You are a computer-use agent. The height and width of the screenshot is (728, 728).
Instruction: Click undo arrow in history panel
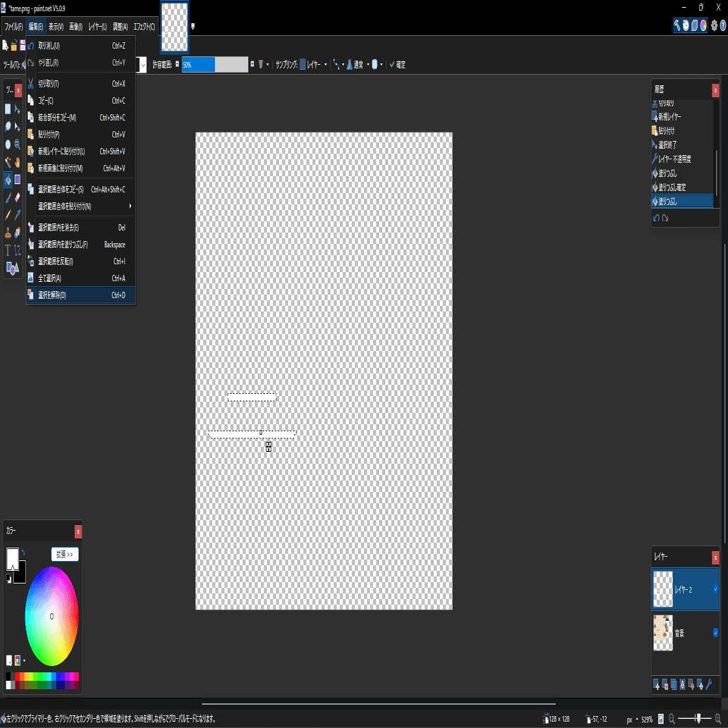[656, 218]
